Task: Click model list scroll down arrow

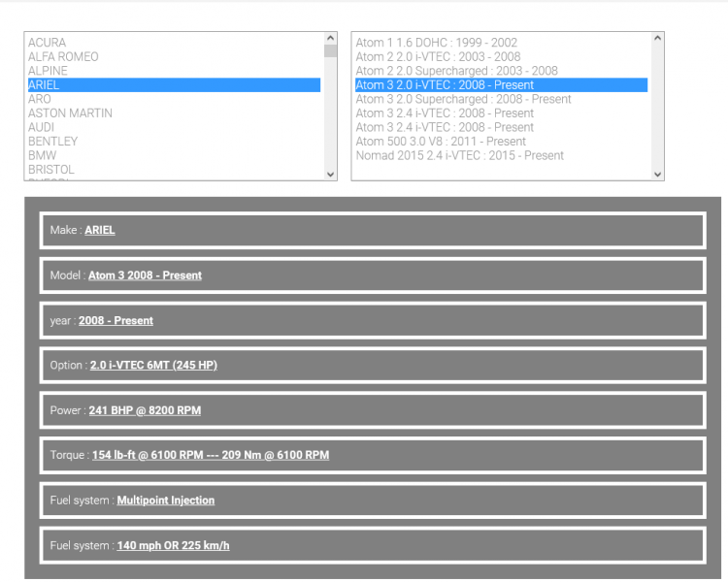Action: (657, 174)
